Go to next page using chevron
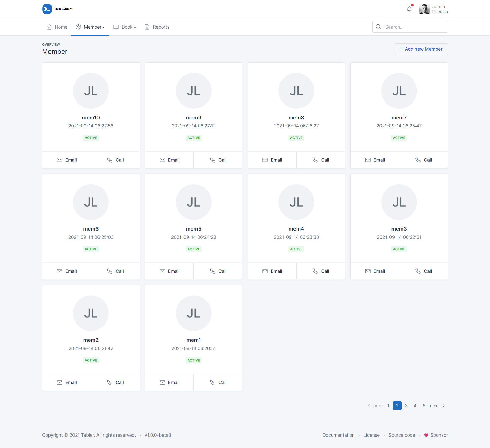This screenshot has width=490, height=448. 444,406
